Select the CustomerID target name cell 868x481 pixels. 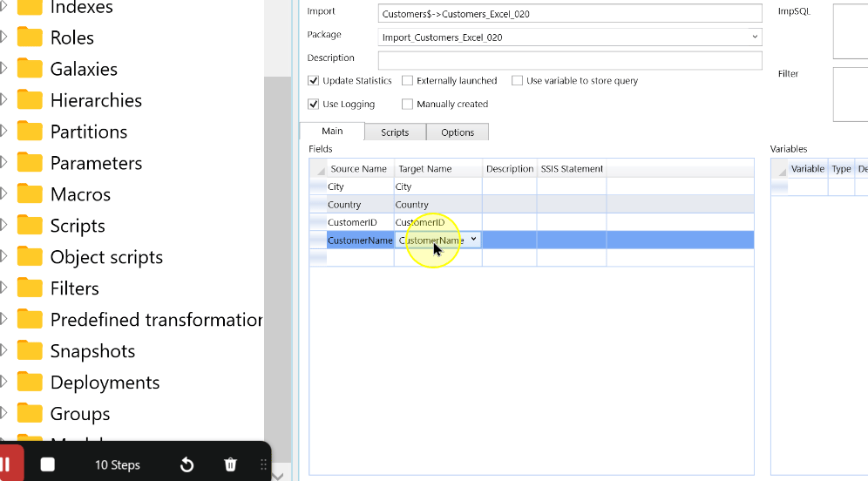(437, 222)
